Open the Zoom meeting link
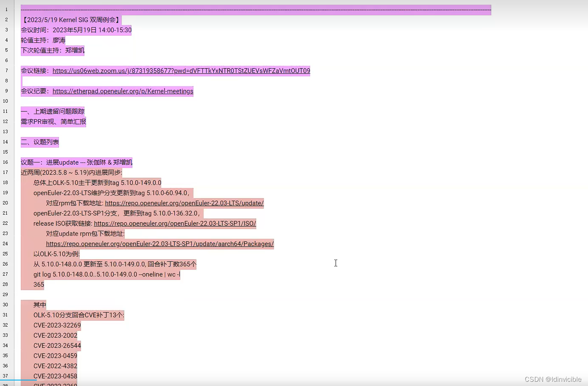 pyautogui.click(x=181, y=70)
